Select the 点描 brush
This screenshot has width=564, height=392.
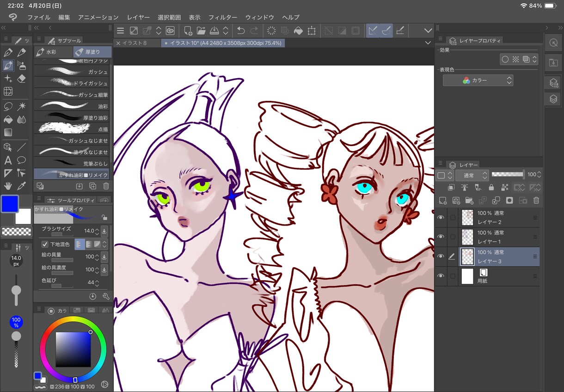coord(72,129)
